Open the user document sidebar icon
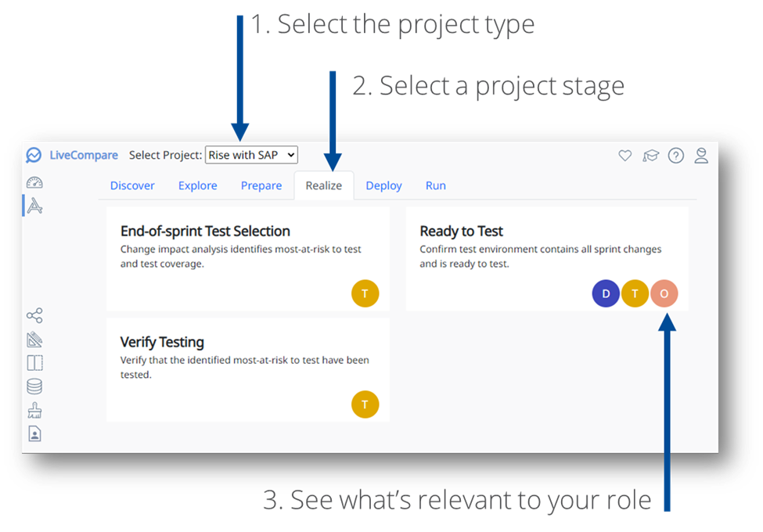 point(34,433)
